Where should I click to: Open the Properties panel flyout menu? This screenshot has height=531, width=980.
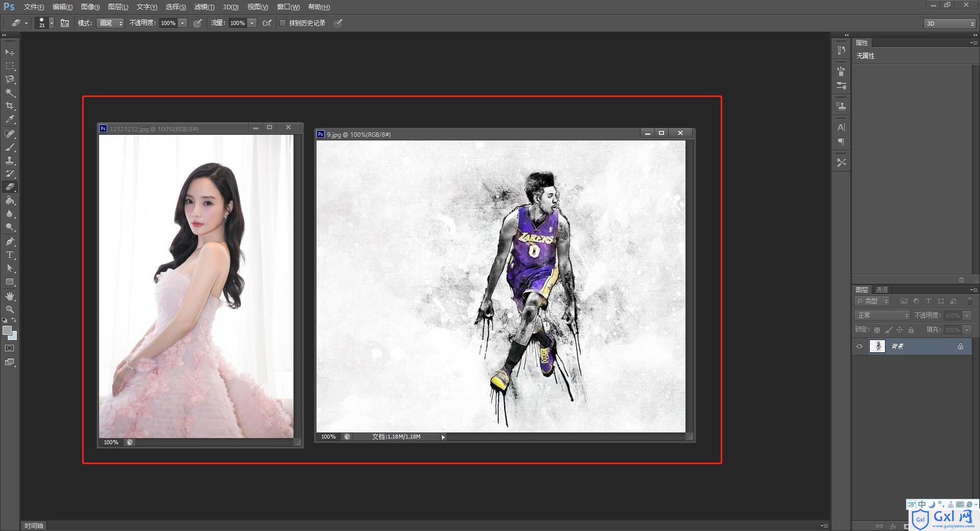(x=973, y=43)
